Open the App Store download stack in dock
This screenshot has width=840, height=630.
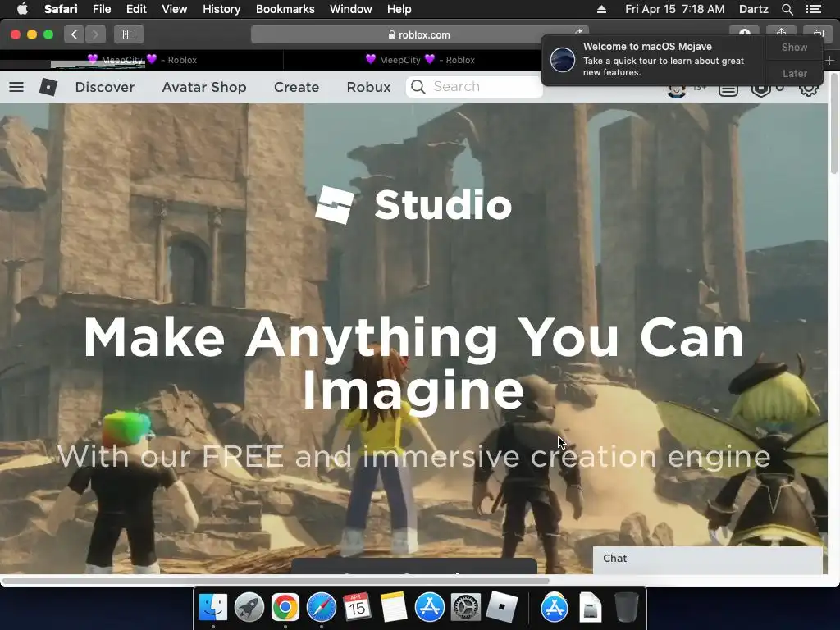555,608
